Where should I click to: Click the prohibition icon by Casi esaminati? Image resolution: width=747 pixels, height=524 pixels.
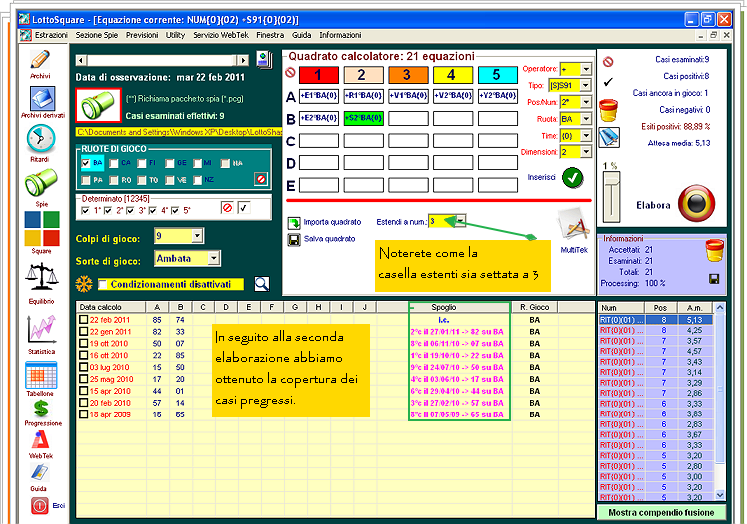pyautogui.click(x=608, y=62)
